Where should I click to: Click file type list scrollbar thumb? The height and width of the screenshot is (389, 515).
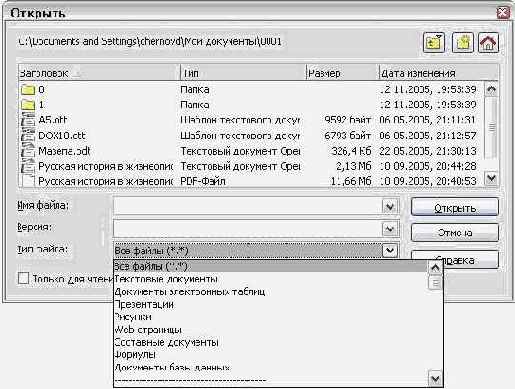pyautogui.click(x=435, y=284)
